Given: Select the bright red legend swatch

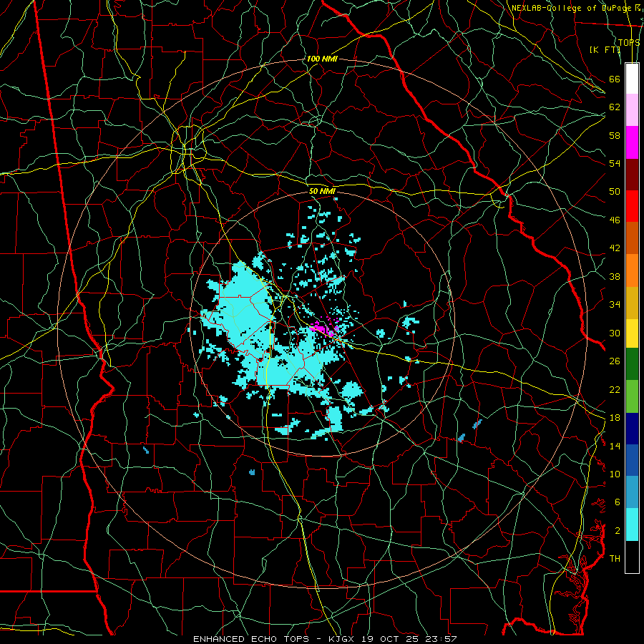Looking at the screenshot, I should pos(632,206).
